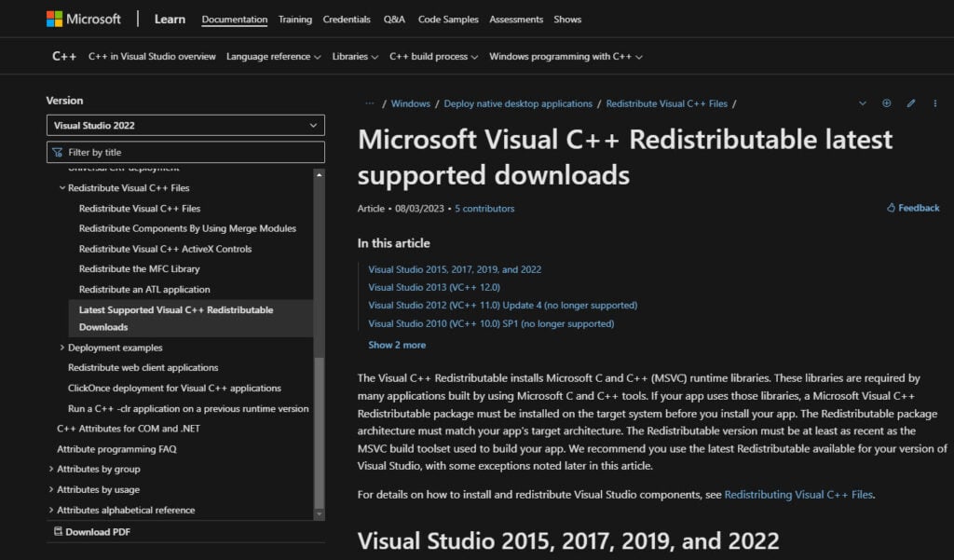The width and height of the screenshot is (954, 560).
Task: Open Redistribute the MFC Library
Action: pos(140,269)
